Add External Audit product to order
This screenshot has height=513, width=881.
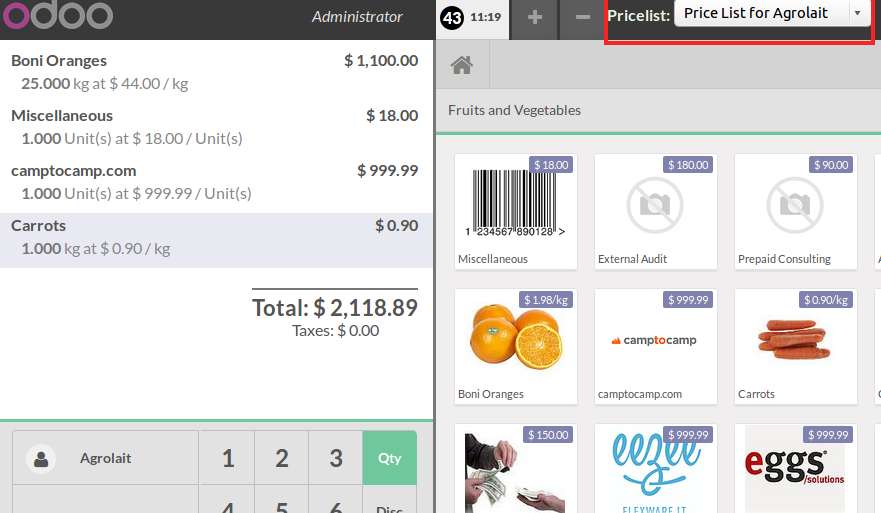click(x=656, y=211)
